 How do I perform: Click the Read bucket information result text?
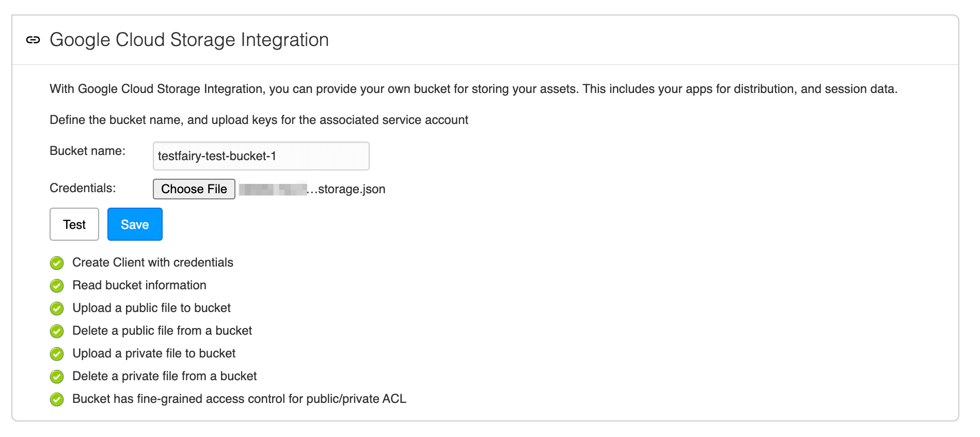139,285
